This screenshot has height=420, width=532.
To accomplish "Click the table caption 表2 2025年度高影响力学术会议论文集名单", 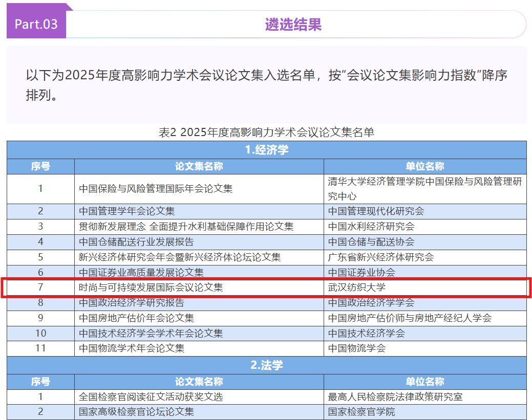I will tap(266, 132).
